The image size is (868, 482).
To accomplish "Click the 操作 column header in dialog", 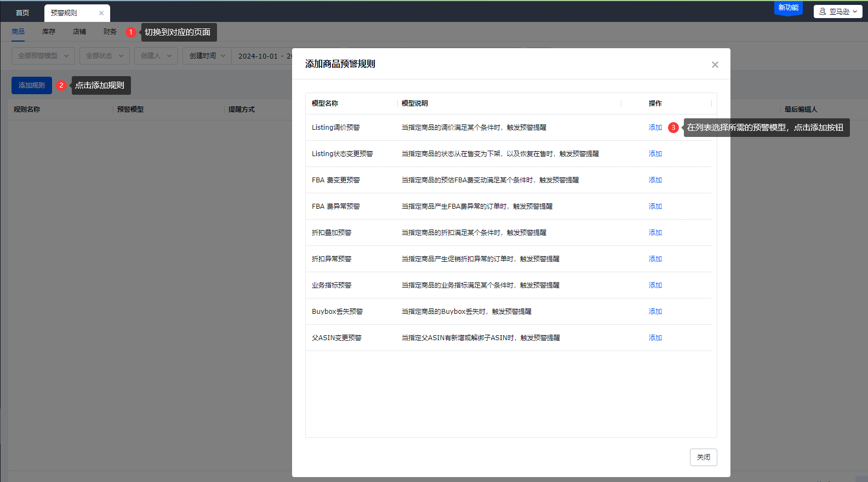I will pos(655,104).
